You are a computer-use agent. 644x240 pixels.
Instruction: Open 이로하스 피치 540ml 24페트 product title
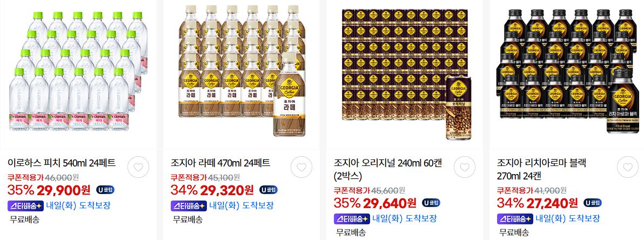pos(62,163)
